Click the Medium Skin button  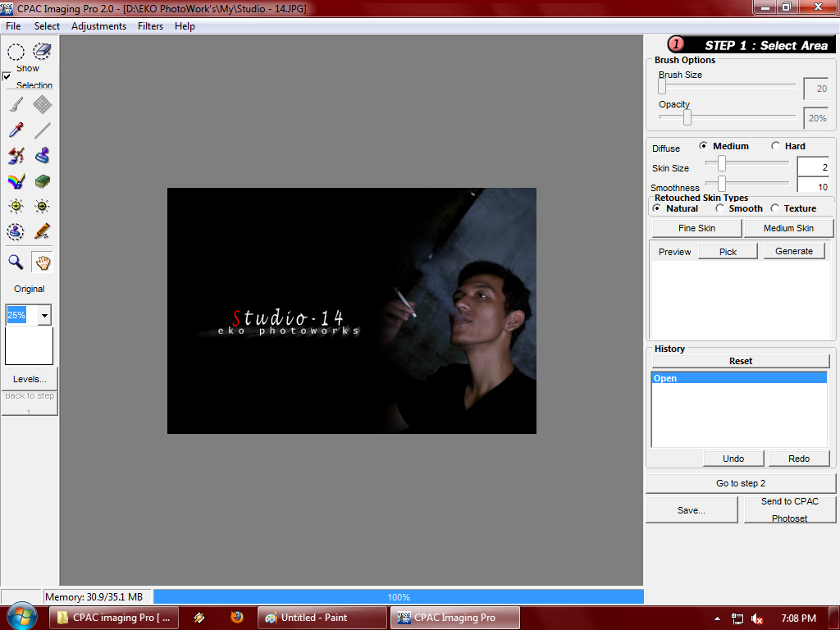[x=788, y=228]
